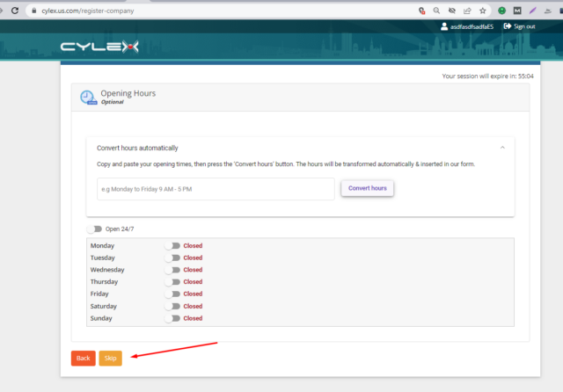This screenshot has width=563, height=392.
Task: Collapse the Convert hours automatically panel
Action: (x=501, y=148)
